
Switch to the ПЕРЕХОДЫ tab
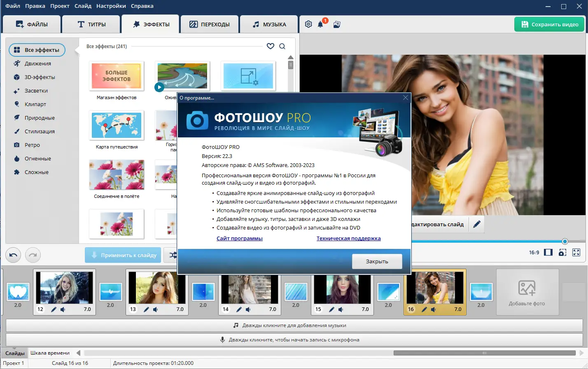(x=210, y=24)
